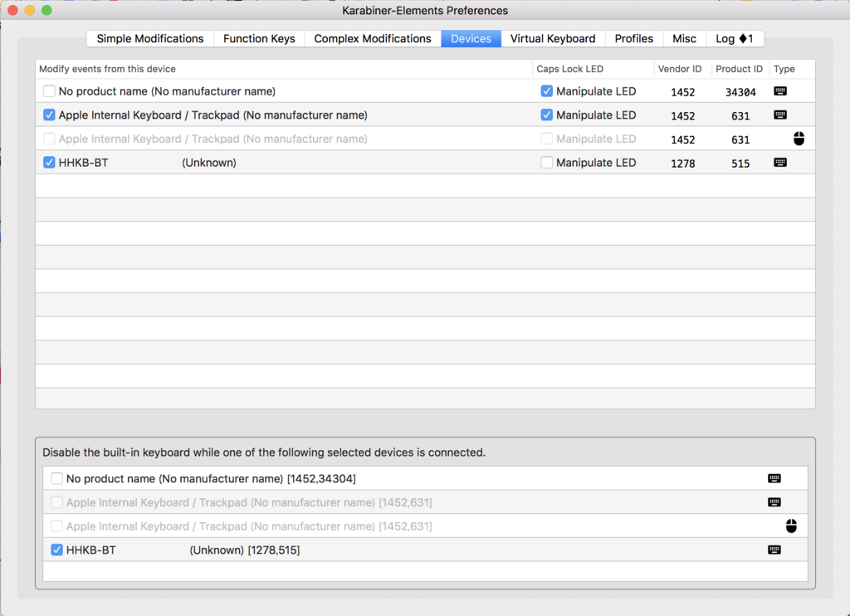Click the Vendor ID column header
Screen dimensions: 850x616
pyautogui.click(x=680, y=69)
